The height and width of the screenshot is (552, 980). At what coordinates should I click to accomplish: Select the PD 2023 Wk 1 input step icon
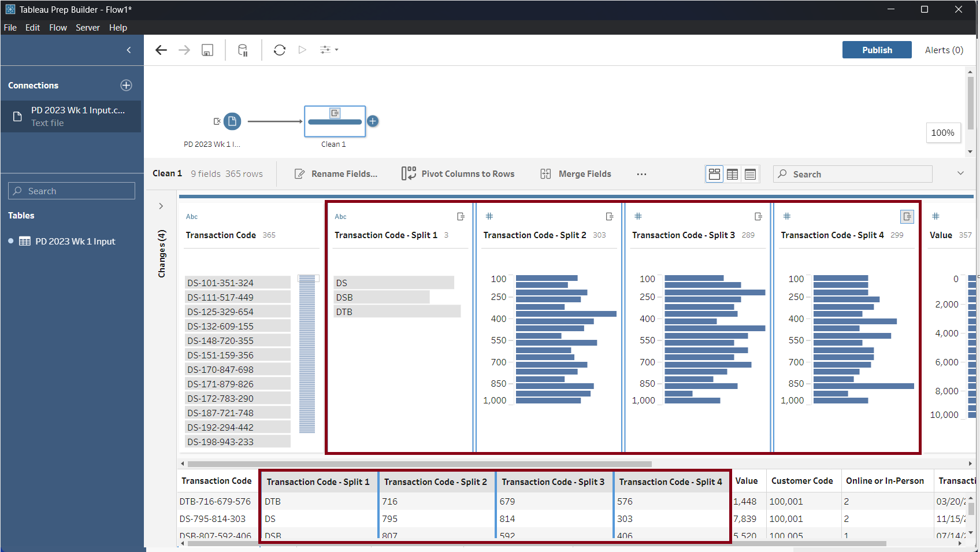(x=232, y=121)
